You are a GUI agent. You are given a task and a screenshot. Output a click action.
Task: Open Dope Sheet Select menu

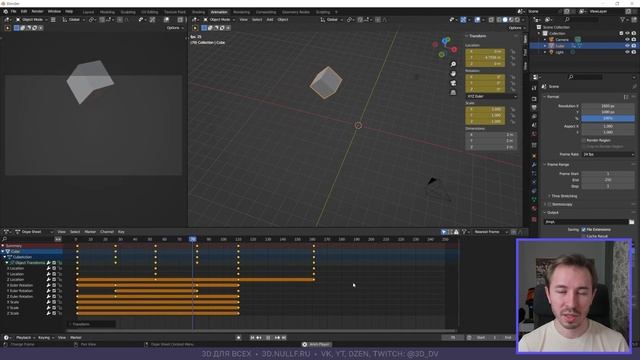75,232
